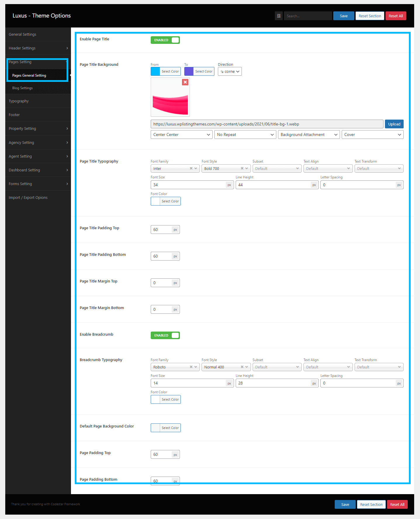
Task: Click the Upload button
Action: 394,124
